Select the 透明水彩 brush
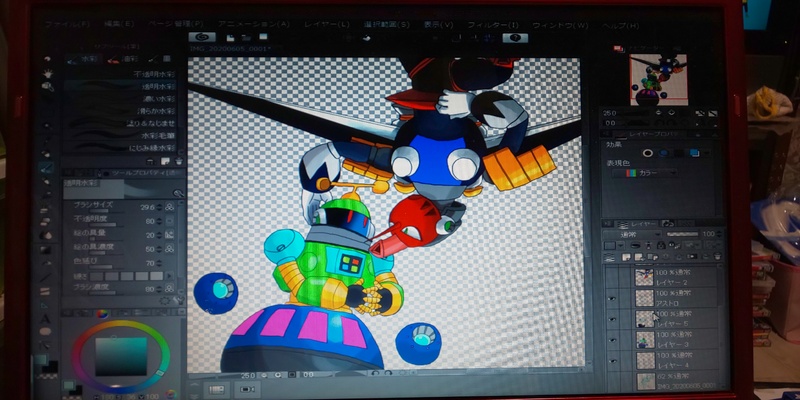The image size is (800, 400). 120,86
